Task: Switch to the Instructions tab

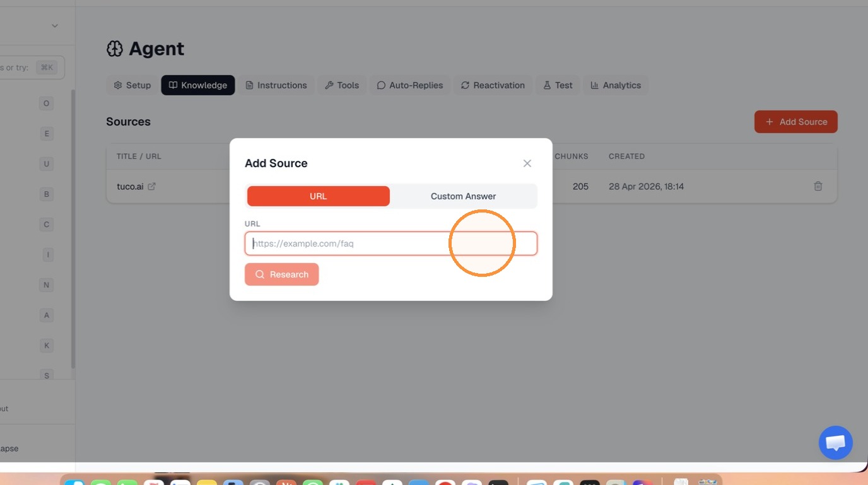Action: point(276,85)
